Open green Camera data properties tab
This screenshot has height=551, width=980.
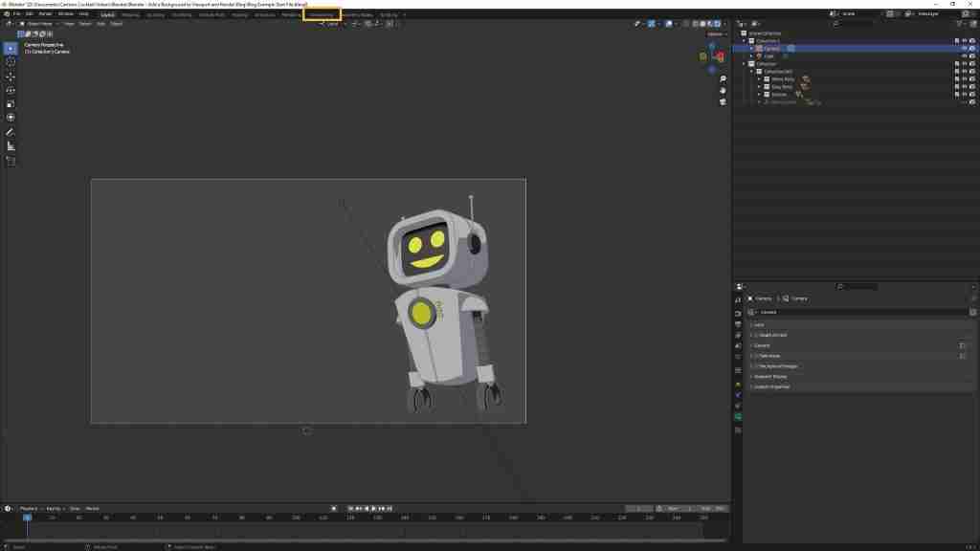[738, 417]
